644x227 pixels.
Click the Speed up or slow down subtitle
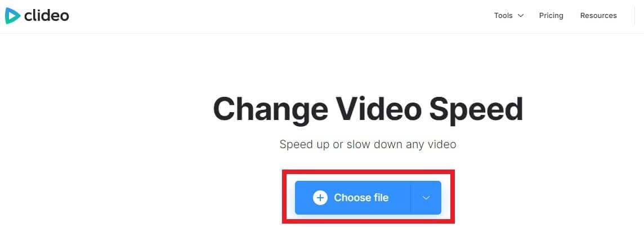tap(368, 145)
